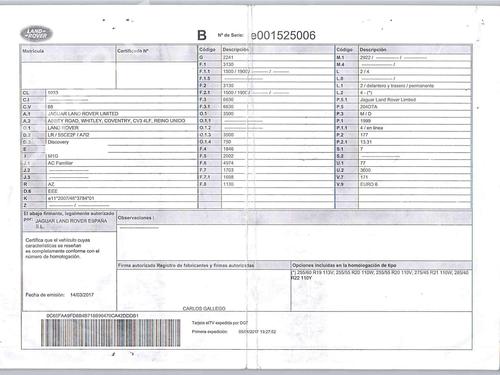Click the right table 'Descripción' header
This screenshot has width=500, height=375.
click(x=373, y=49)
